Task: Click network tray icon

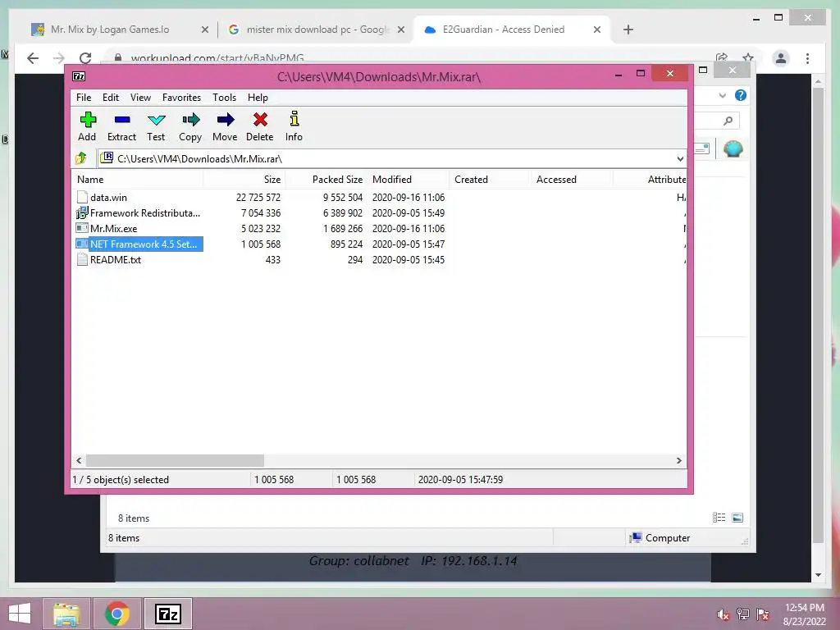Action: pos(742,614)
